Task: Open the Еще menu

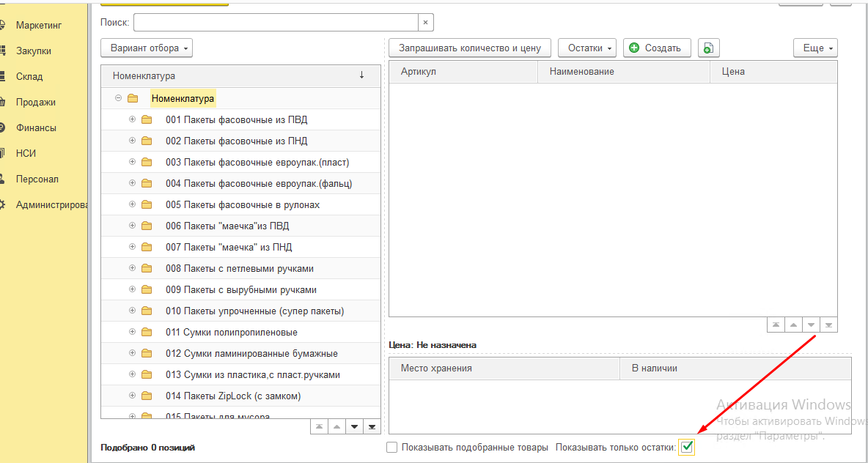Action: click(x=815, y=48)
